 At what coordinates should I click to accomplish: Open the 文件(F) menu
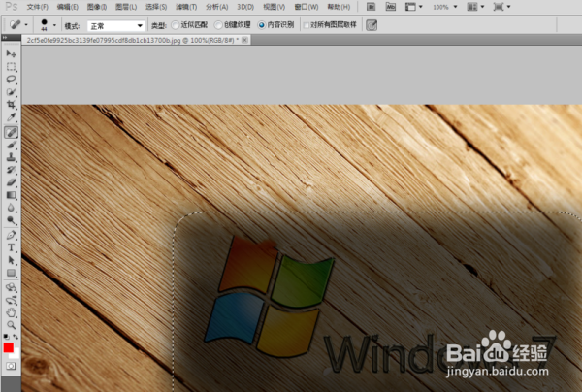(38, 7)
